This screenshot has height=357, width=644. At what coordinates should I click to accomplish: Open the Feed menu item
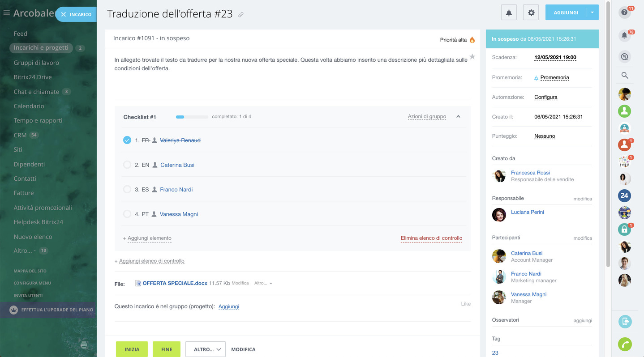coord(21,34)
